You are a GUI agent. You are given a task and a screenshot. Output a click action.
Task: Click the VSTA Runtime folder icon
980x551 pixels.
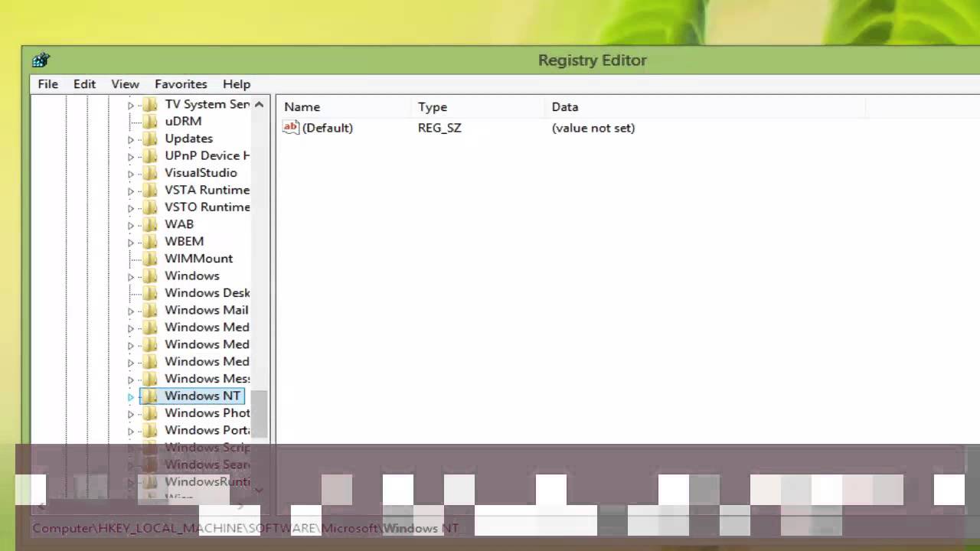click(150, 190)
